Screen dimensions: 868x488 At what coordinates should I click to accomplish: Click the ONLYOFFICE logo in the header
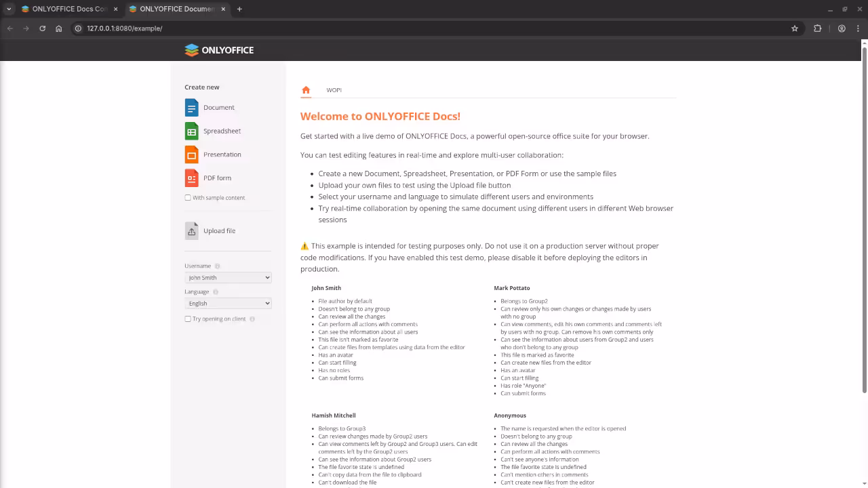point(218,49)
